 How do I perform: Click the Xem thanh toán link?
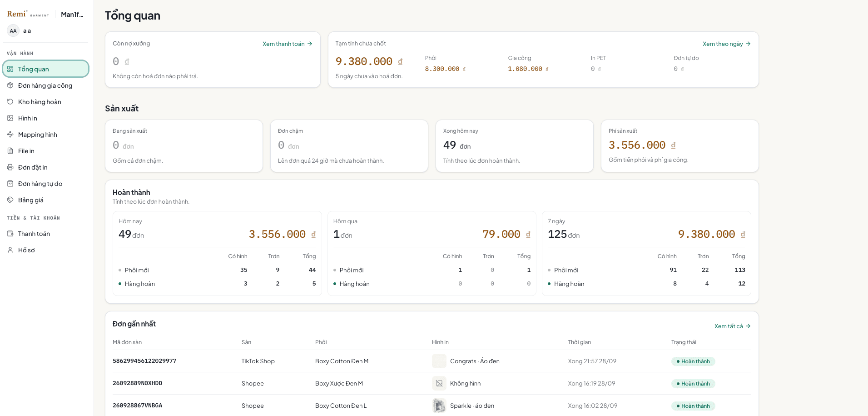[x=288, y=44]
